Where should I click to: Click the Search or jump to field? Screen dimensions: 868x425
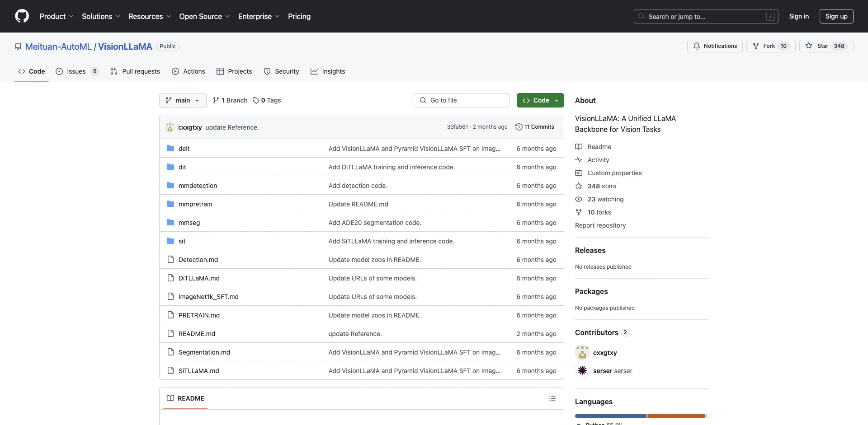click(x=706, y=16)
